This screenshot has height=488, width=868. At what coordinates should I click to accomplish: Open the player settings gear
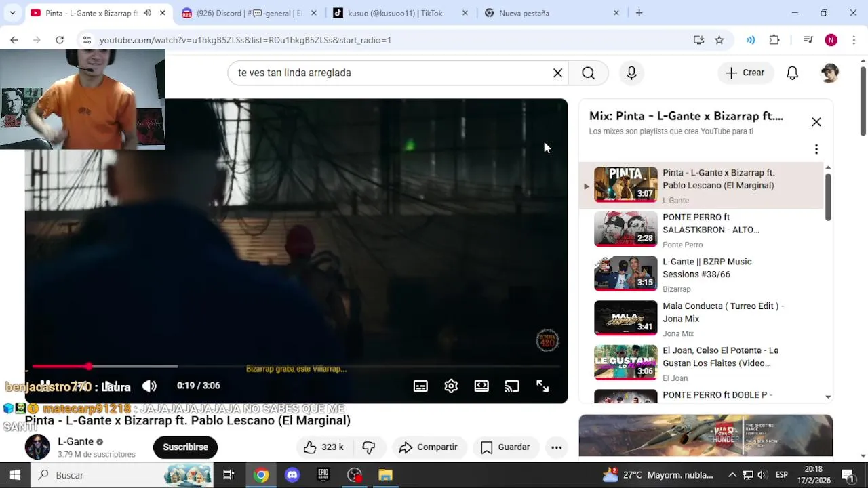click(x=451, y=386)
